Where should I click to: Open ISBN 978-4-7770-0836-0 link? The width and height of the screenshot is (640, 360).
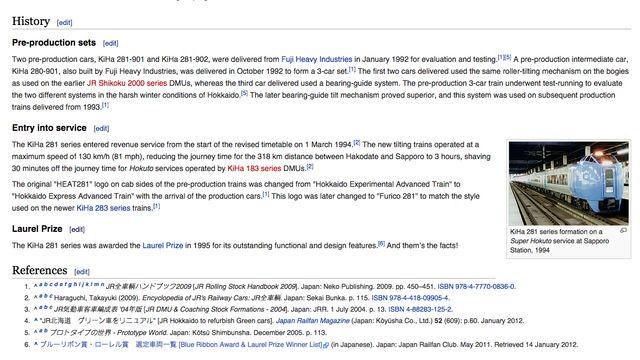click(476, 287)
